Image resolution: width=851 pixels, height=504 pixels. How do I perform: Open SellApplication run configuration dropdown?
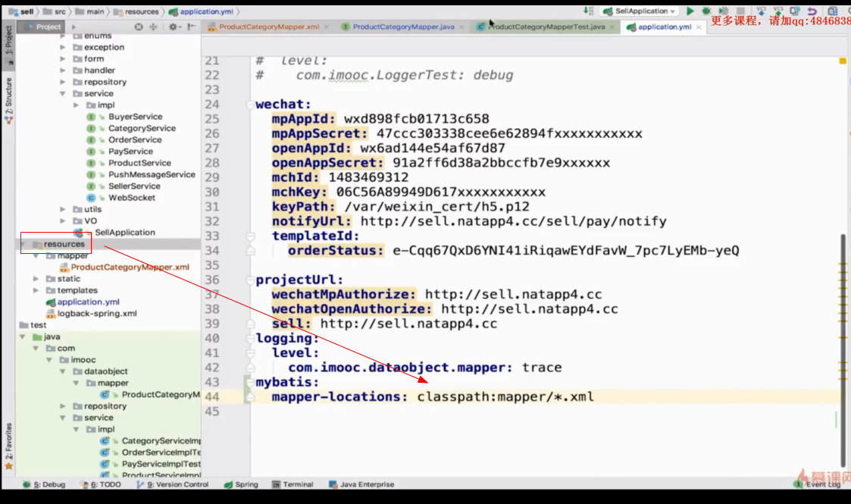pyautogui.click(x=640, y=11)
